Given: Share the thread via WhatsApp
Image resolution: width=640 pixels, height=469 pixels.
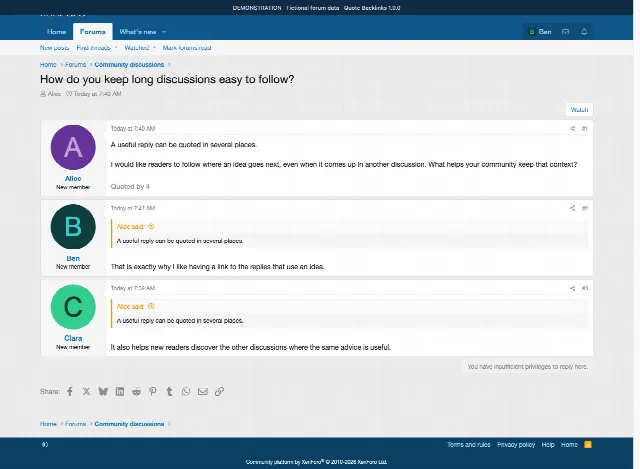Looking at the screenshot, I should [186, 391].
